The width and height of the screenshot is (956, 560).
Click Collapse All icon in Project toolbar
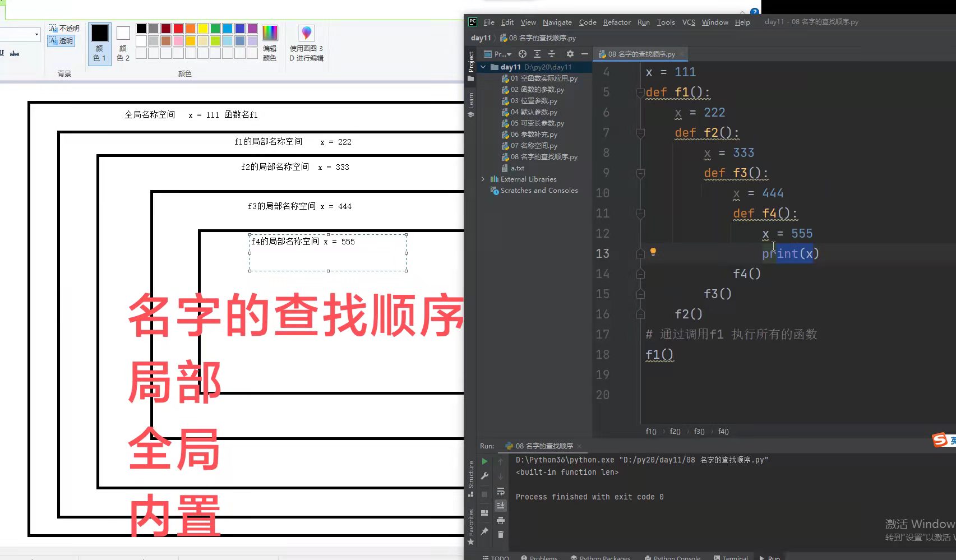tap(552, 54)
